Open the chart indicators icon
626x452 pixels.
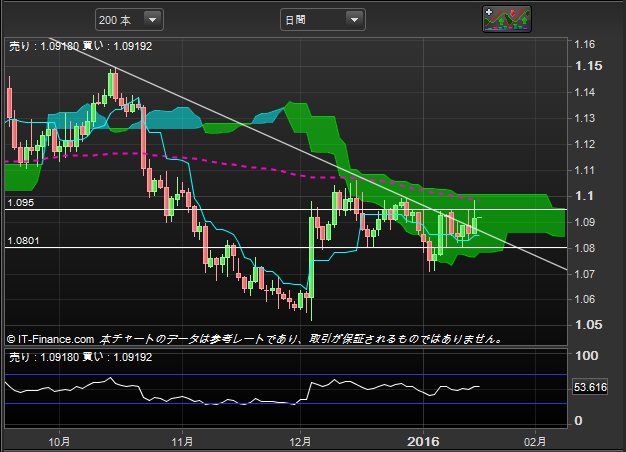pos(507,19)
